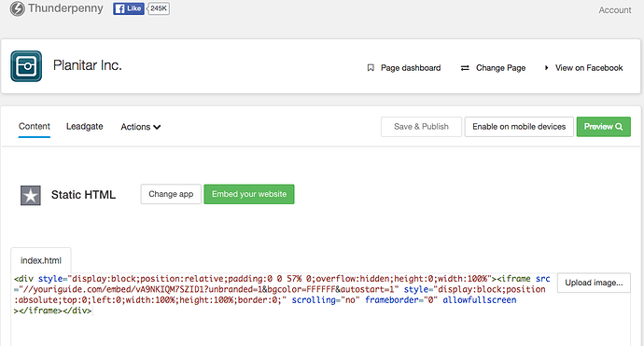Screen dimensions: 644x346
Task: Click the Planitar Inc. page logo
Action: point(26,66)
